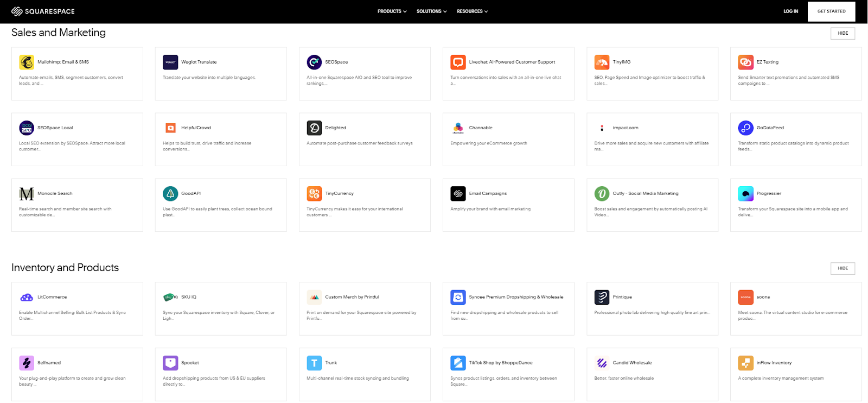The width and height of the screenshot is (868, 403).
Task: Expand the Products navigation menu
Action: [392, 11]
